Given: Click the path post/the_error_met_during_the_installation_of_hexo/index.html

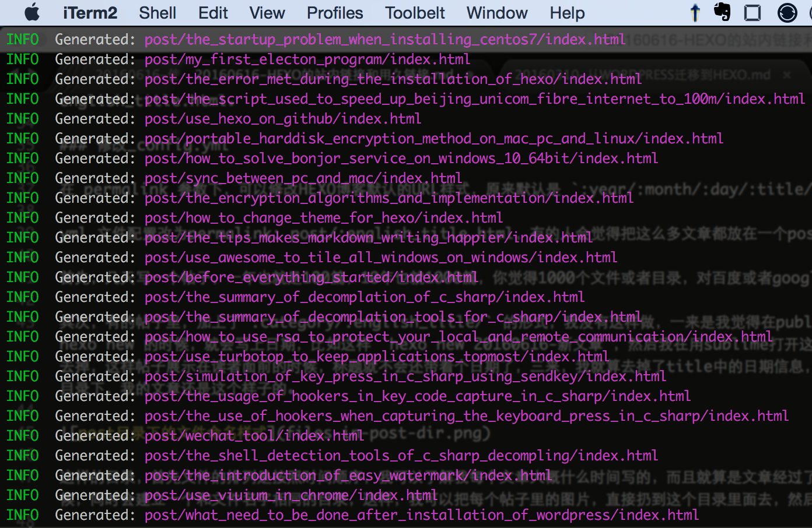Looking at the screenshot, I should [x=393, y=79].
